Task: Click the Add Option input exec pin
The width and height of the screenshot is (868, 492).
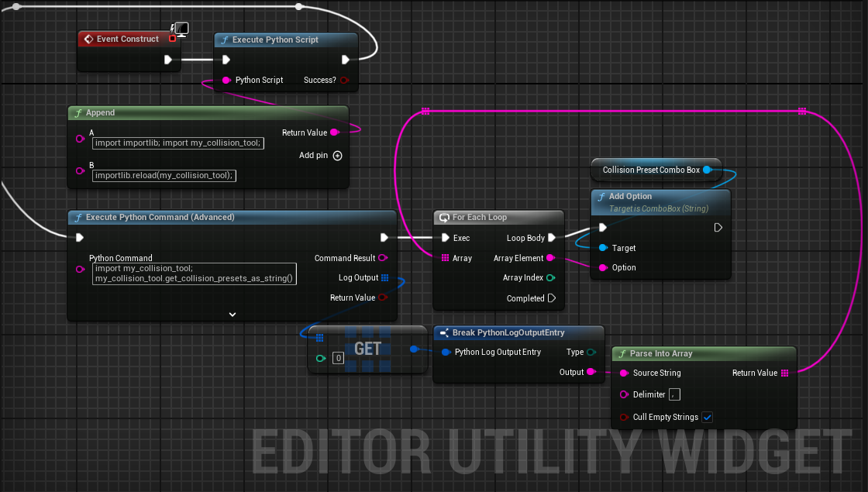Action: tap(603, 228)
